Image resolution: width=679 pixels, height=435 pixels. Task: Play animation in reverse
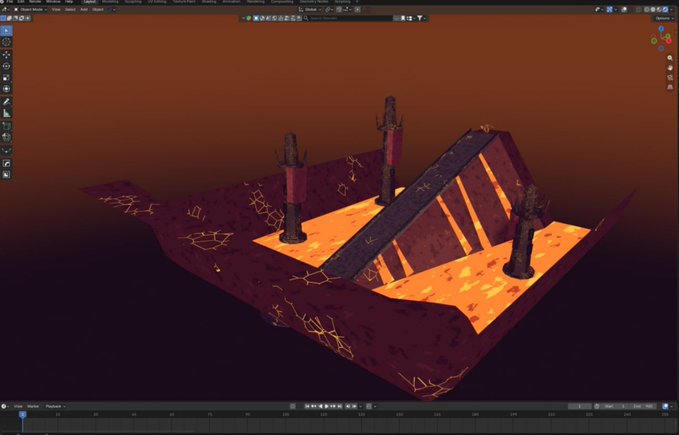[320, 406]
